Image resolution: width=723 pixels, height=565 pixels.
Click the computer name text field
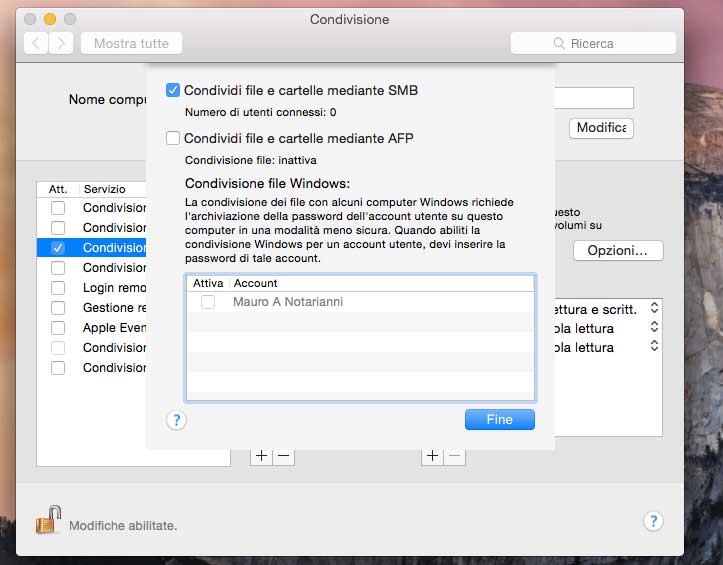click(593, 98)
